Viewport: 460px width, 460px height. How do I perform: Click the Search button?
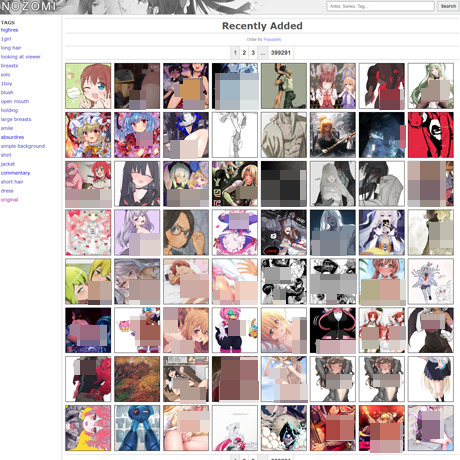448,6
